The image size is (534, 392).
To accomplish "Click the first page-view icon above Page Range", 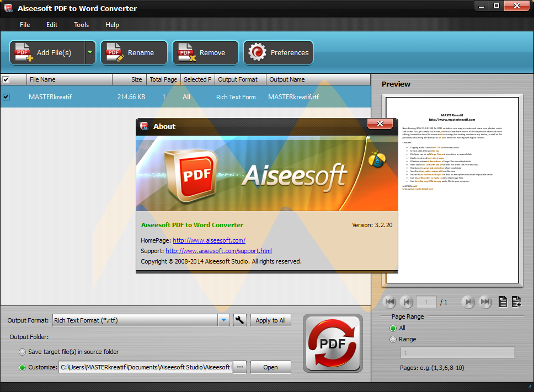I will (503, 302).
